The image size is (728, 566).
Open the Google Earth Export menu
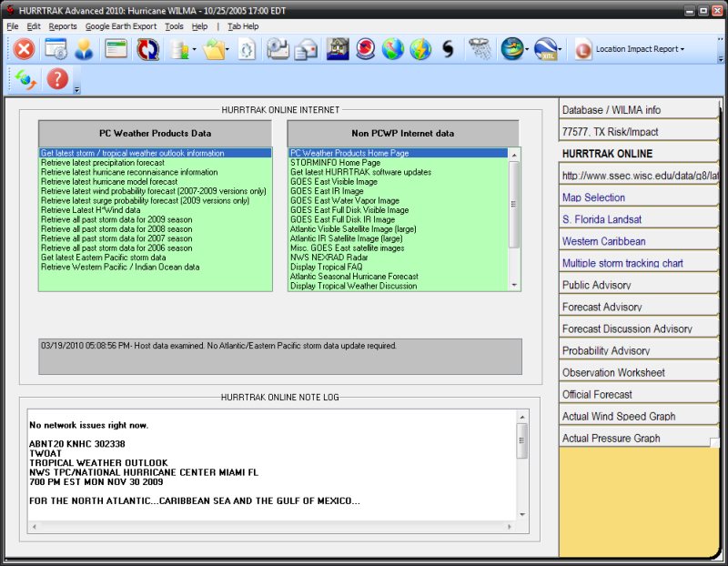tap(121, 26)
